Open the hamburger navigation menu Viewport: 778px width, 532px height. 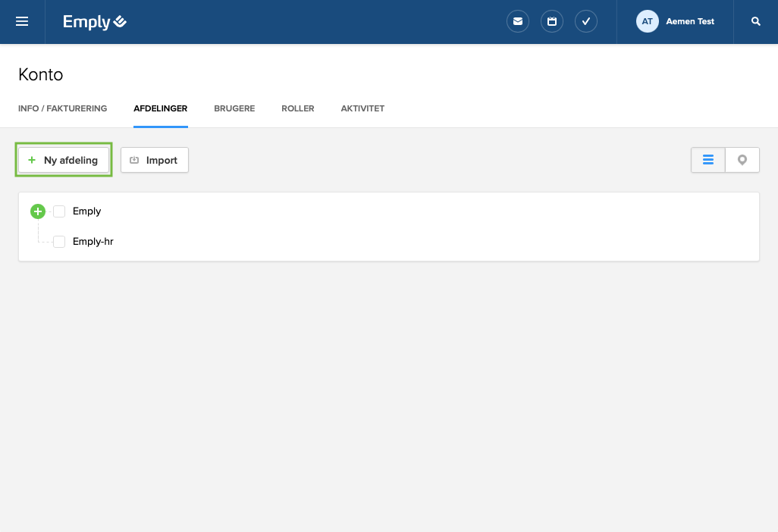point(22,22)
